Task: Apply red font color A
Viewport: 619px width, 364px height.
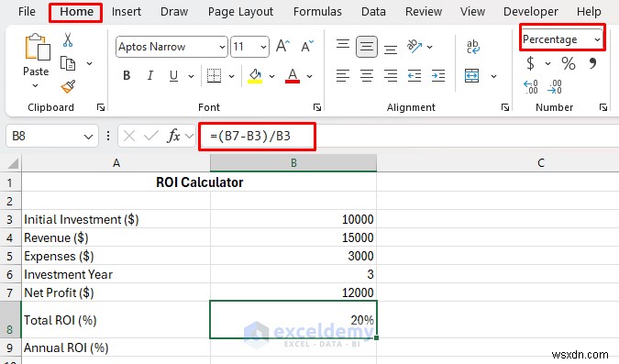Action: (x=293, y=76)
